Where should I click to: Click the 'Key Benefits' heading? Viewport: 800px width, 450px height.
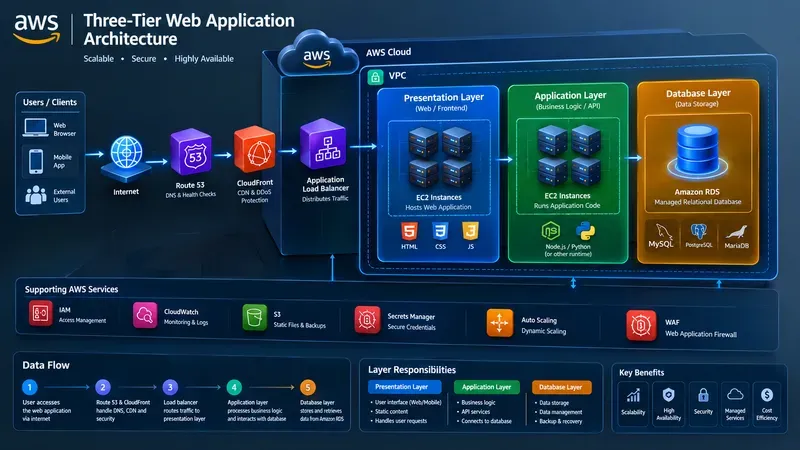[641, 372]
